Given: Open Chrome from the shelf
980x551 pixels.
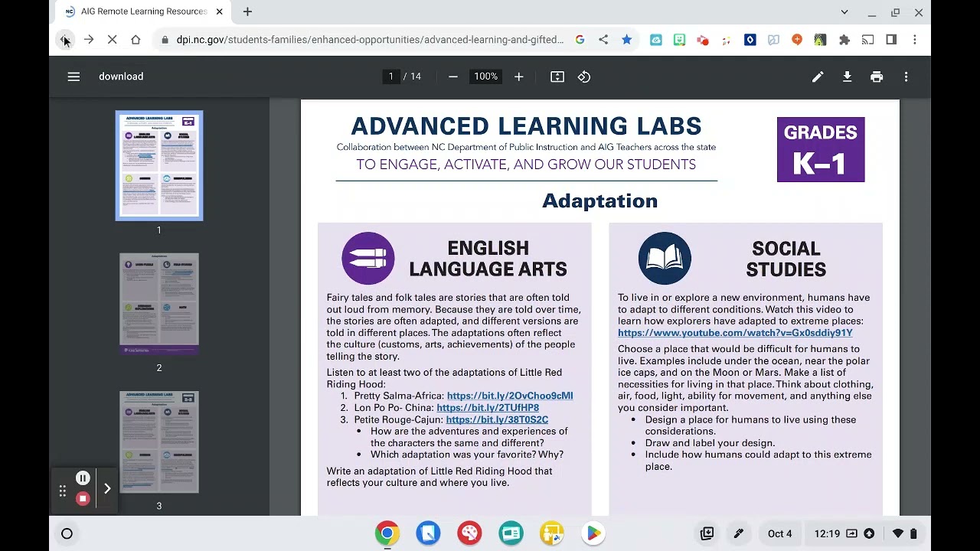Looking at the screenshot, I should [387, 533].
